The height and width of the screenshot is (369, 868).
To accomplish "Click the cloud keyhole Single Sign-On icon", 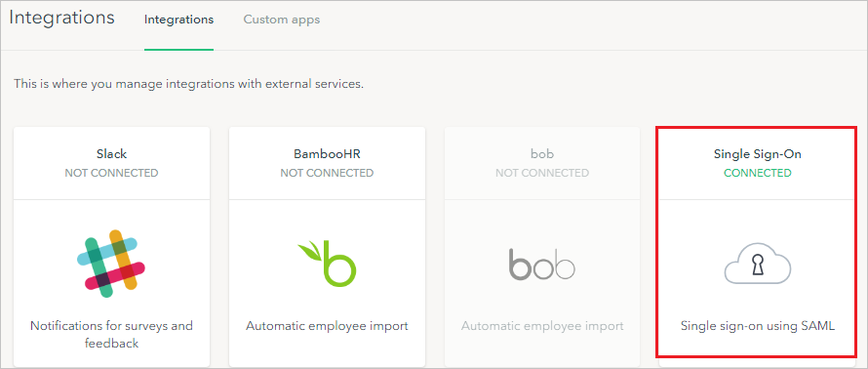I will pyautogui.click(x=757, y=265).
